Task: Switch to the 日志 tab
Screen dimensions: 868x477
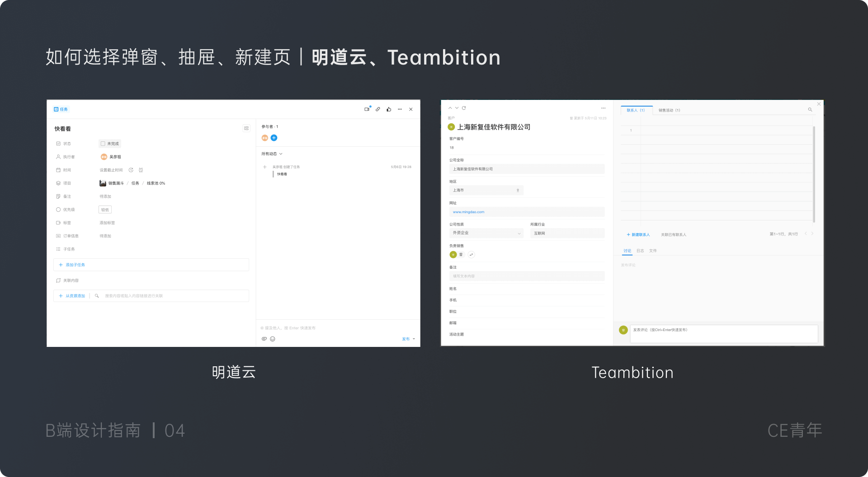Action: [x=640, y=251]
